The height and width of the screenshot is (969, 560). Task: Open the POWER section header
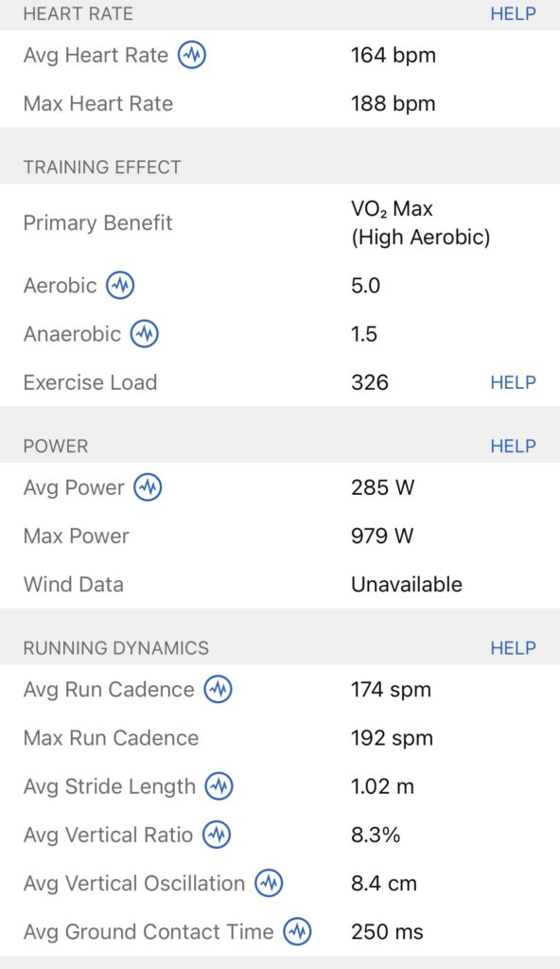coord(56,445)
